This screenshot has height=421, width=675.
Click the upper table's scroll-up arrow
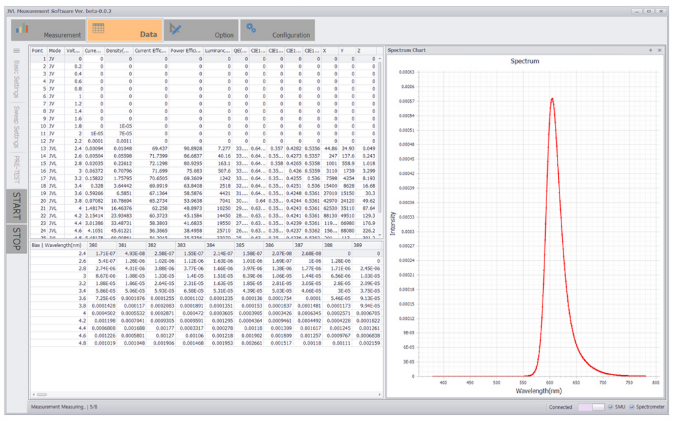[x=380, y=59]
